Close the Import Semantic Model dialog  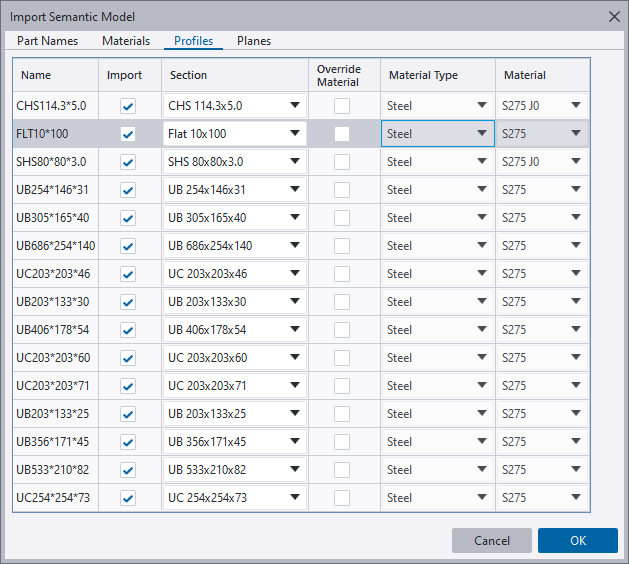tap(612, 17)
